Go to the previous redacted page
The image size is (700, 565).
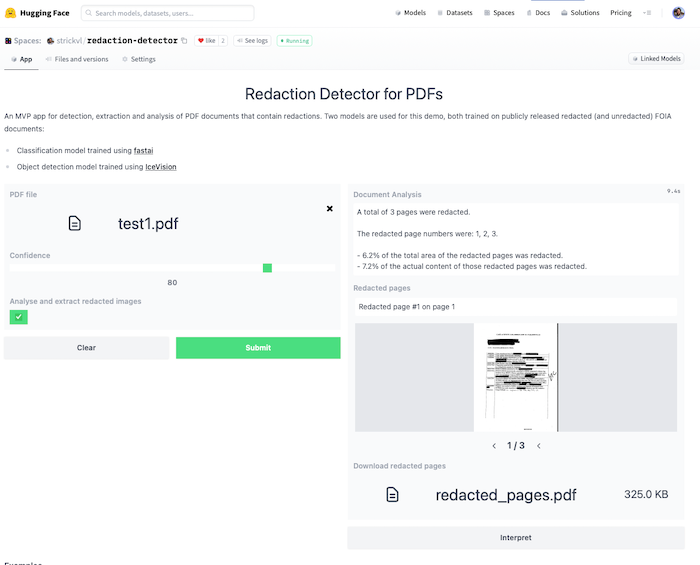pos(494,446)
